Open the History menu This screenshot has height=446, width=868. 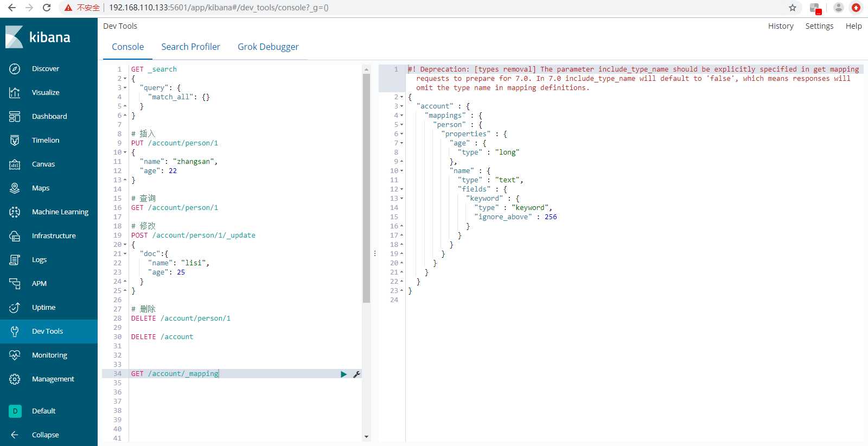[x=781, y=26]
